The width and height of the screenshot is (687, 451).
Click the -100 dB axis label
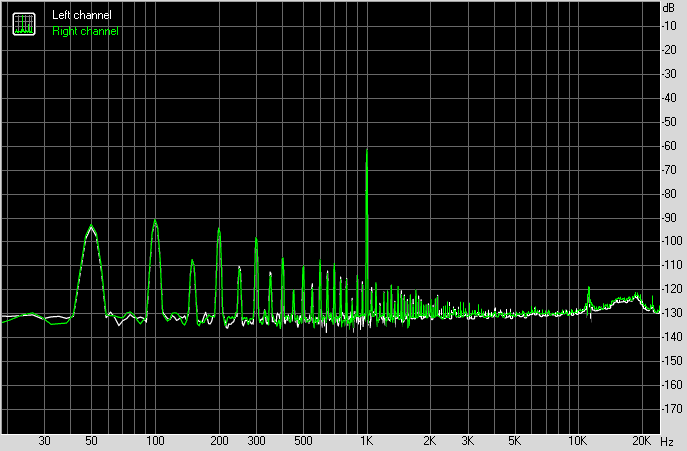[x=671, y=241]
